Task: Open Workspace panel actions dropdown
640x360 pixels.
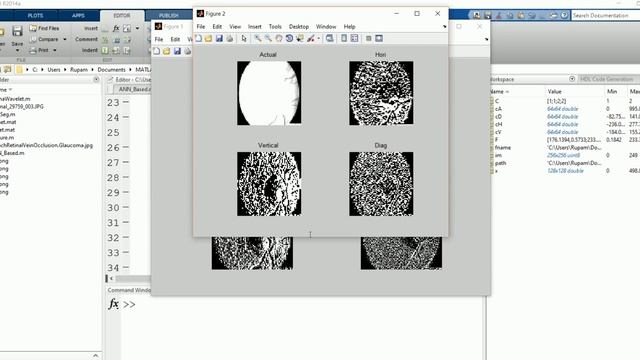Action: click(x=572, y=79)
